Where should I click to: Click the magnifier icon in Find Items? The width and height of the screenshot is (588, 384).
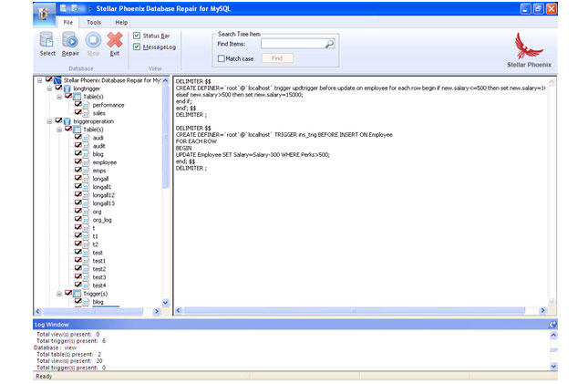(329, 44)
